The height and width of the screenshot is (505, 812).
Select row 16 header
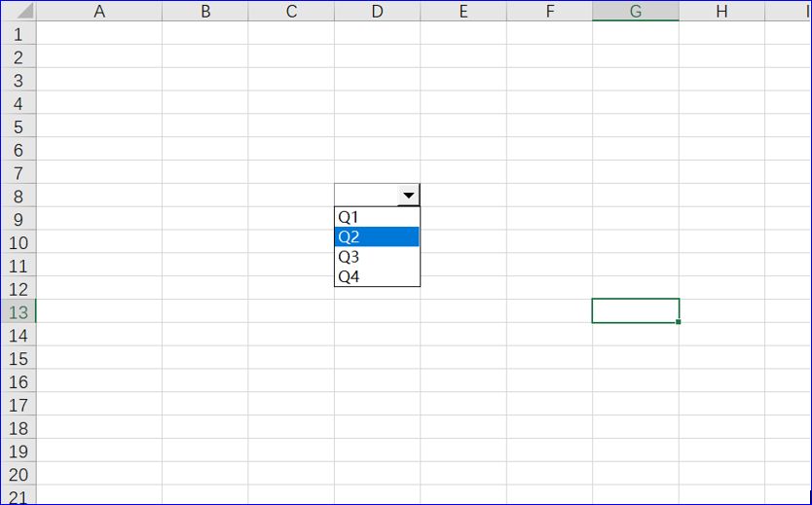pyautogui.click(x=18, y=381)
